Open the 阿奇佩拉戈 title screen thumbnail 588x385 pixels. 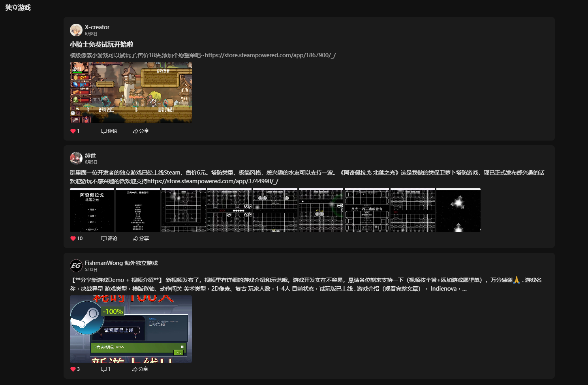[x=92, y=210]
